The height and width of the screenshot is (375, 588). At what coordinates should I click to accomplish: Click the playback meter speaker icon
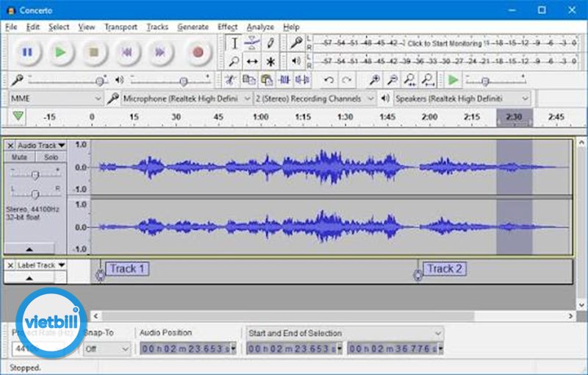pos(296,61)
